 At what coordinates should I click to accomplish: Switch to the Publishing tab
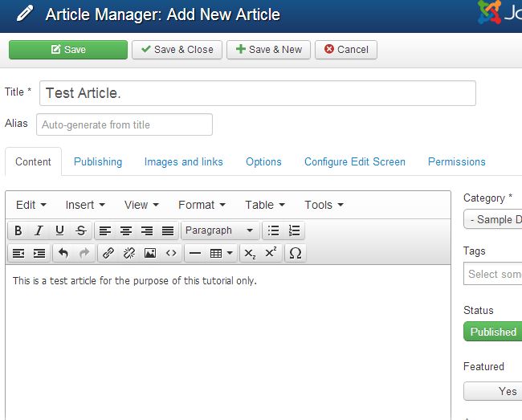click(x=98, y=161)
